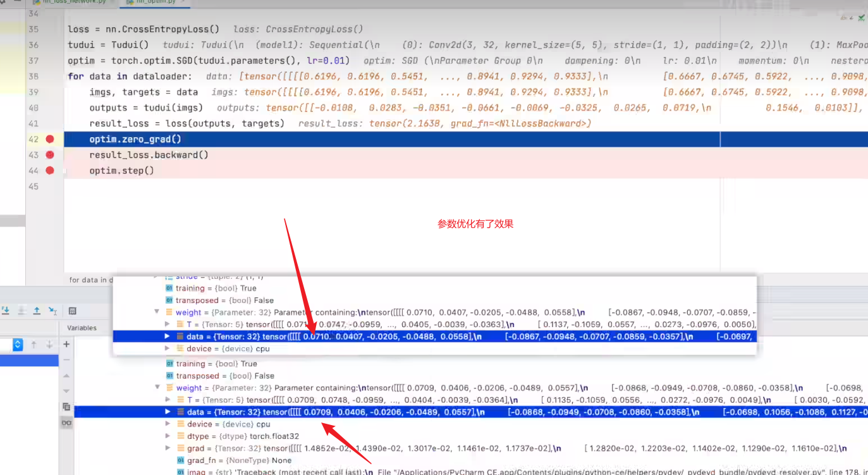
Task: Click the result_loss.backward() code line
Action: [x=149, y=155]
